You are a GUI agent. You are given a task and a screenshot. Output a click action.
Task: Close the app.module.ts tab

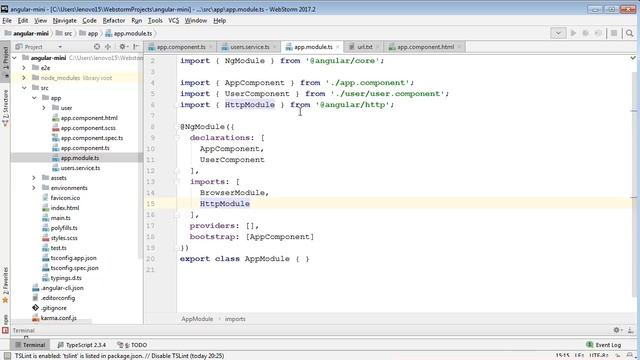point(338,47)
